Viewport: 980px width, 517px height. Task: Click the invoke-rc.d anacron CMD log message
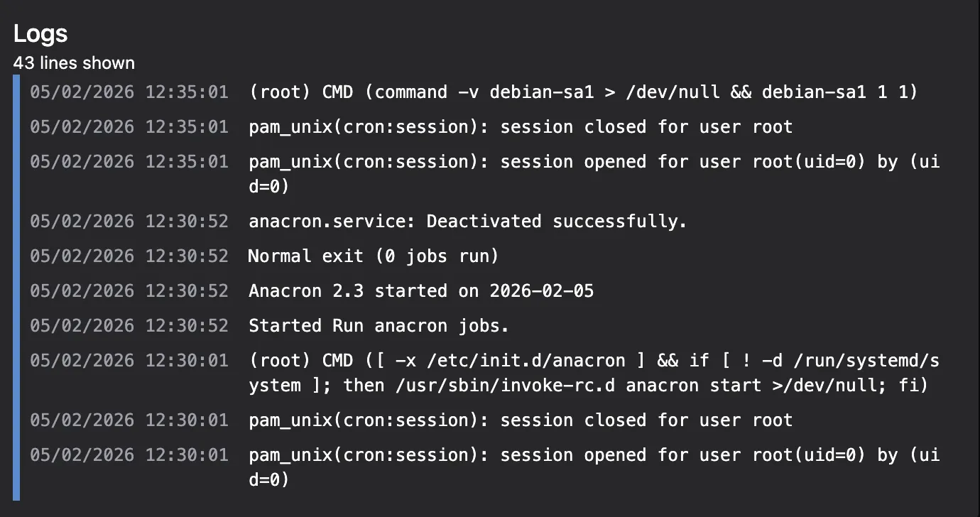[593, 361]
